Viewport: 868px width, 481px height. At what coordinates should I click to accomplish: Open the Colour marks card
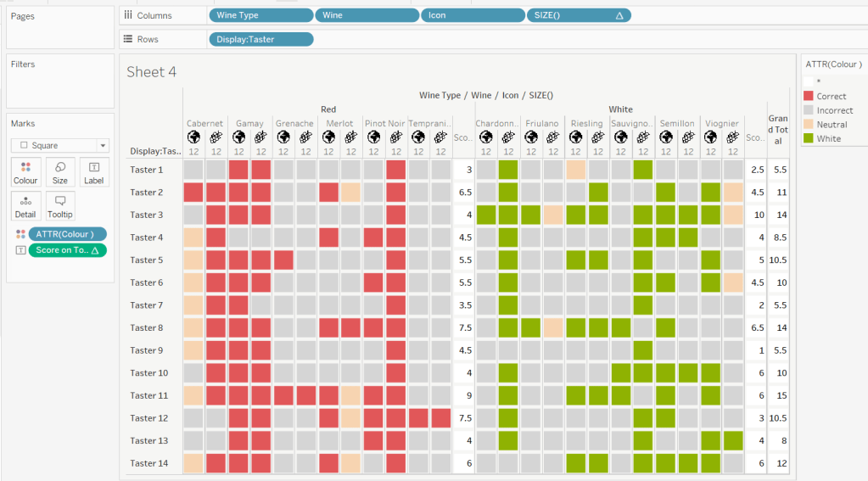(x=25, y=172)
